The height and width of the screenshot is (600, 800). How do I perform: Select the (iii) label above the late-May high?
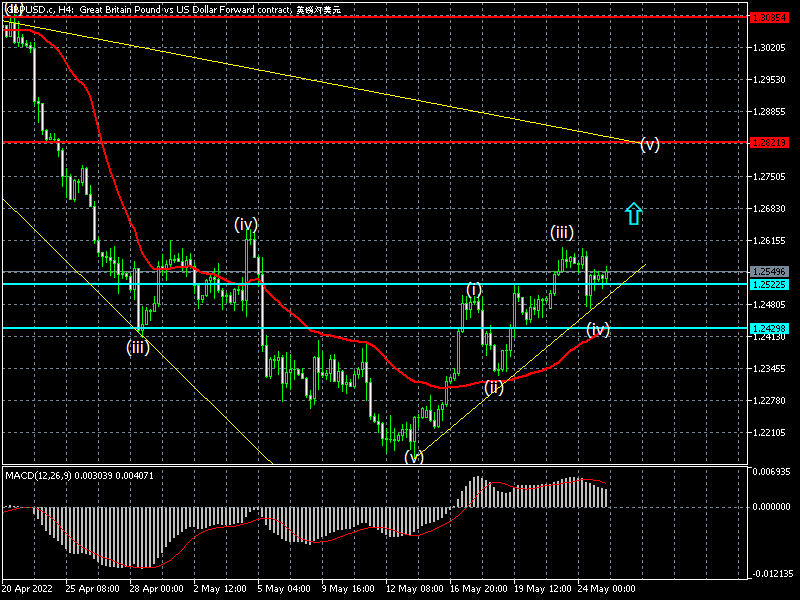tap(562, 233)
